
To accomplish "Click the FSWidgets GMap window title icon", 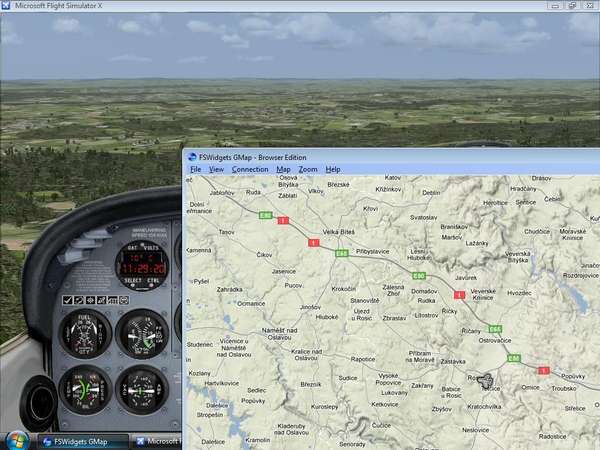I will coord(193,157).
